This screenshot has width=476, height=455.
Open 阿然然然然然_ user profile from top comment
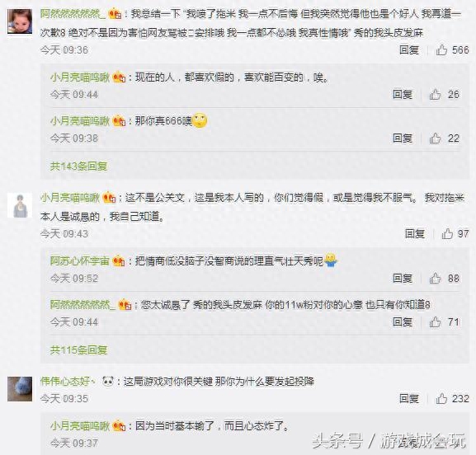pyautogui.click(x=73, y=14)
